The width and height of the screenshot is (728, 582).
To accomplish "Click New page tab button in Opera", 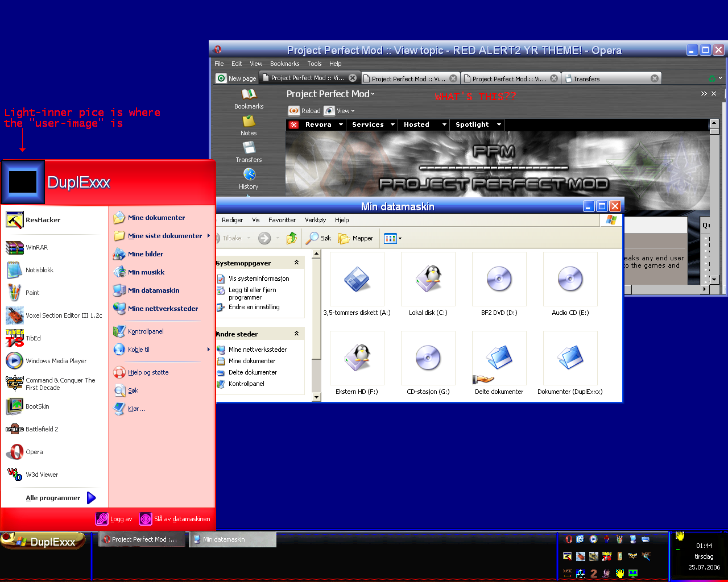I will tap(237, 78).
